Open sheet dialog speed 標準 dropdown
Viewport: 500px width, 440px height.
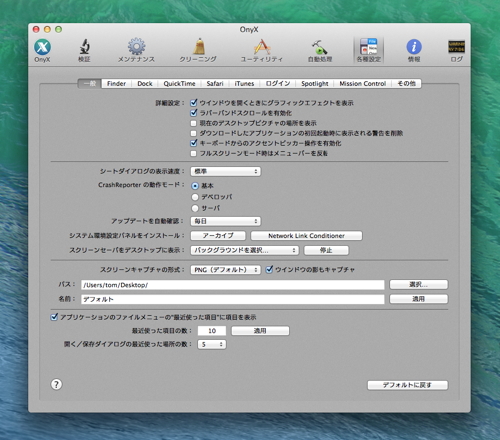[x=226, y=171]
